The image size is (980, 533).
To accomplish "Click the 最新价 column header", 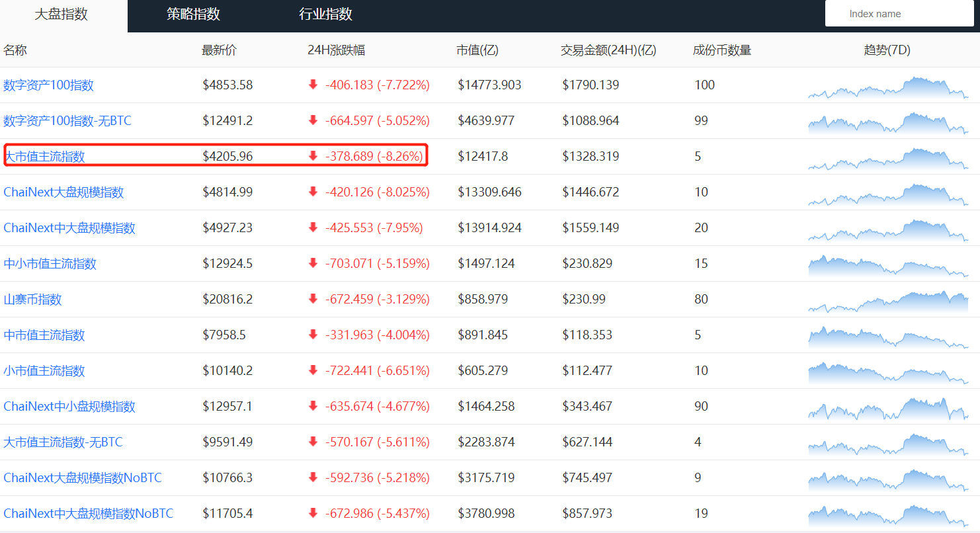I will [x=220, y=50].
